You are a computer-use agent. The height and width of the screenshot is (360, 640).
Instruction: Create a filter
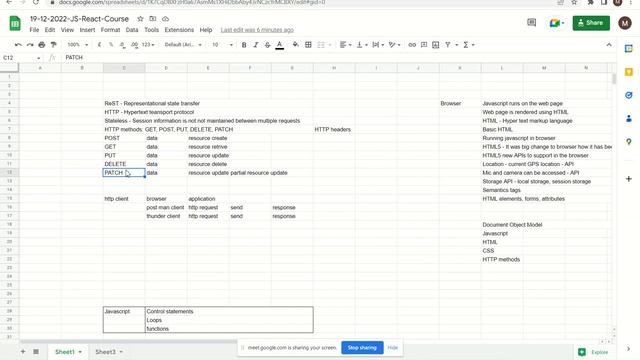[x=448, y=45]
